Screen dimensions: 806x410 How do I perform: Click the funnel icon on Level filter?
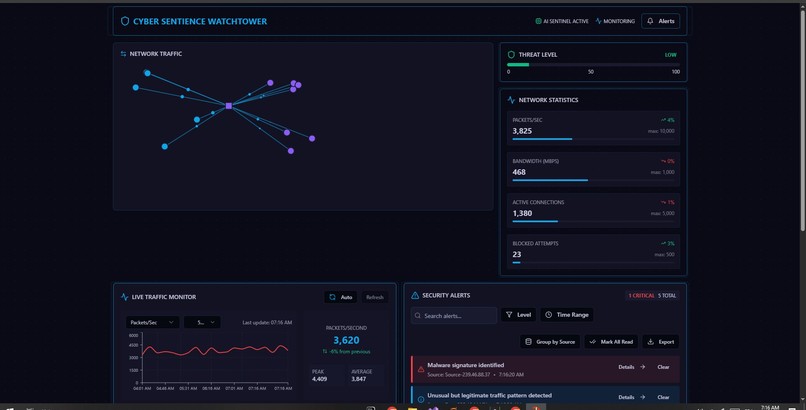point(509,315)
